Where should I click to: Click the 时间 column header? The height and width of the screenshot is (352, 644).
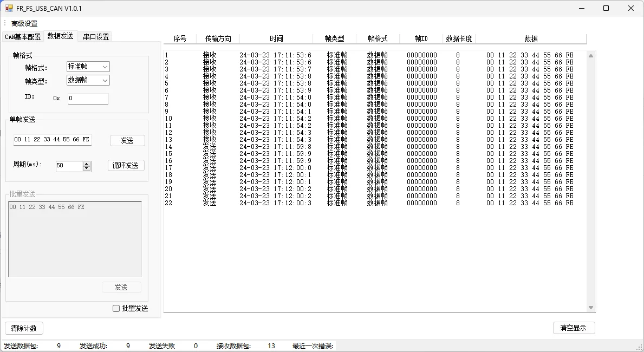pos(276,38)
